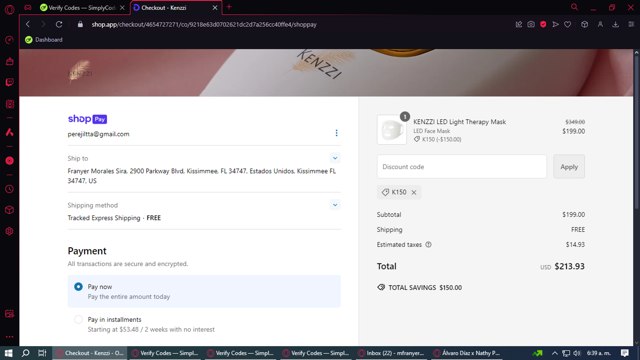Close the Verify Codes tab
Viewport: 640px width, 360px height.
click(x=122, y=8)
